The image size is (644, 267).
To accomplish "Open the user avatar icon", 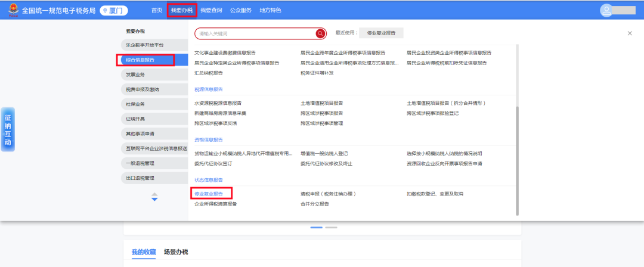I will 606,10.
